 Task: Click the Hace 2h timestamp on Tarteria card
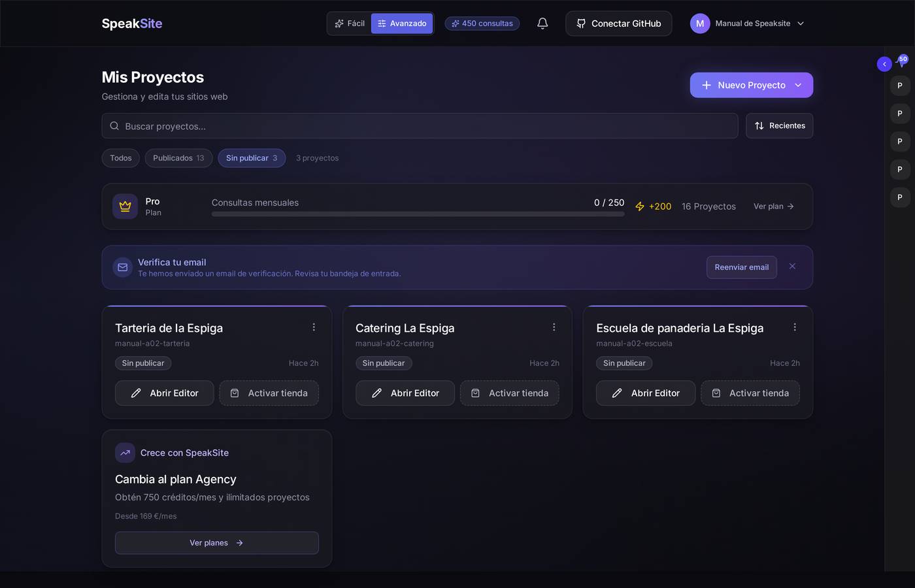pos(304,363)
